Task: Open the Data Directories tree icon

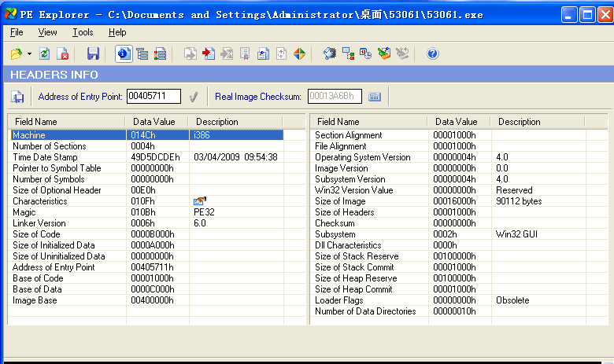Action: 142,54
